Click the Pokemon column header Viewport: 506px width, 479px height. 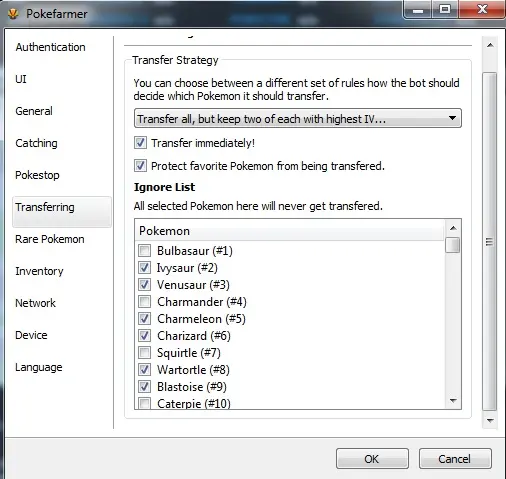coord(289,230)
